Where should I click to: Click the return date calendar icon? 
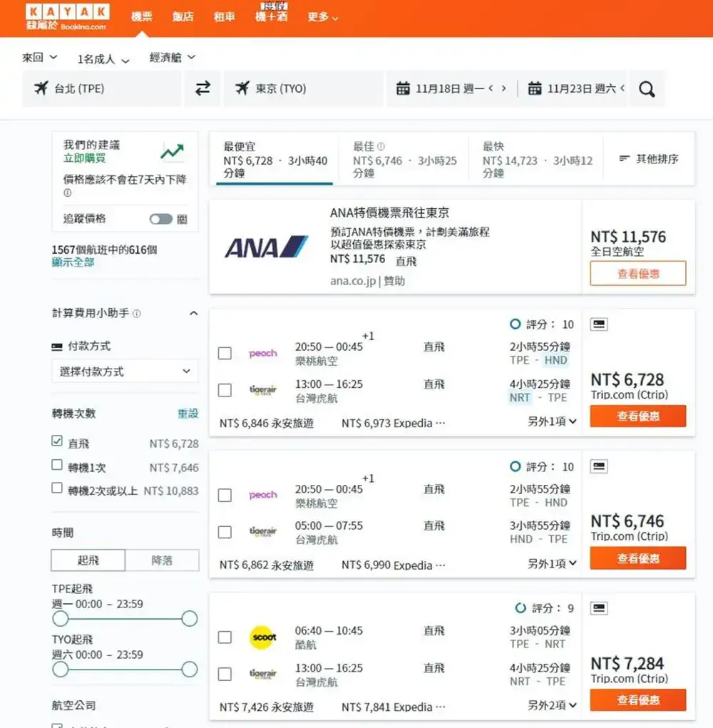[x=535, y=88]
